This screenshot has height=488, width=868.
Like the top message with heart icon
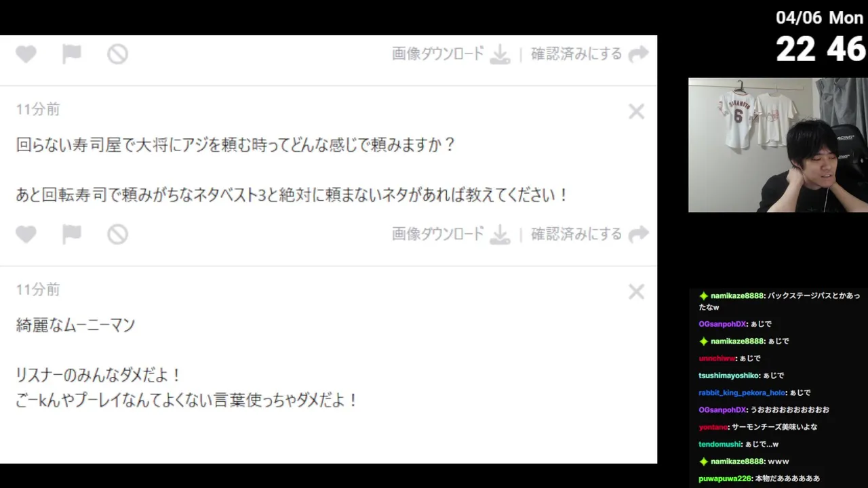26,54
